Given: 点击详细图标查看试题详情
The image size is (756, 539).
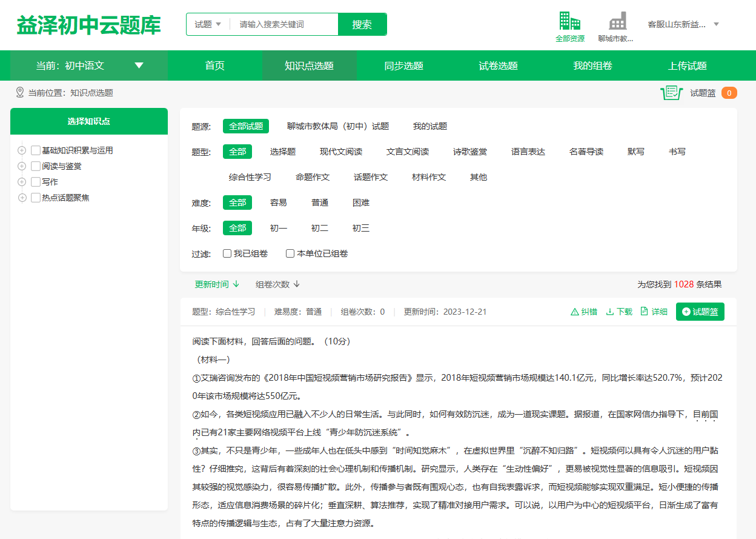Looking at the screenshot, I should (644, 311).
